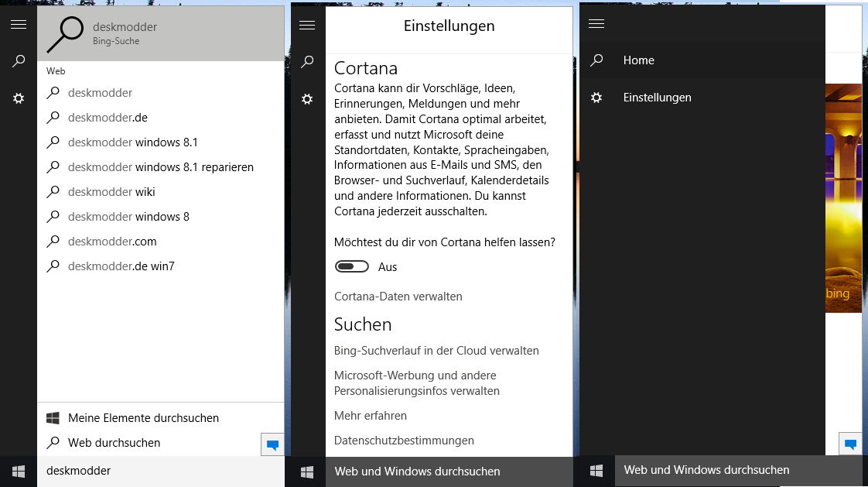
Task: Open settings gear in the left panel sidebar
Action: [19, 98]
